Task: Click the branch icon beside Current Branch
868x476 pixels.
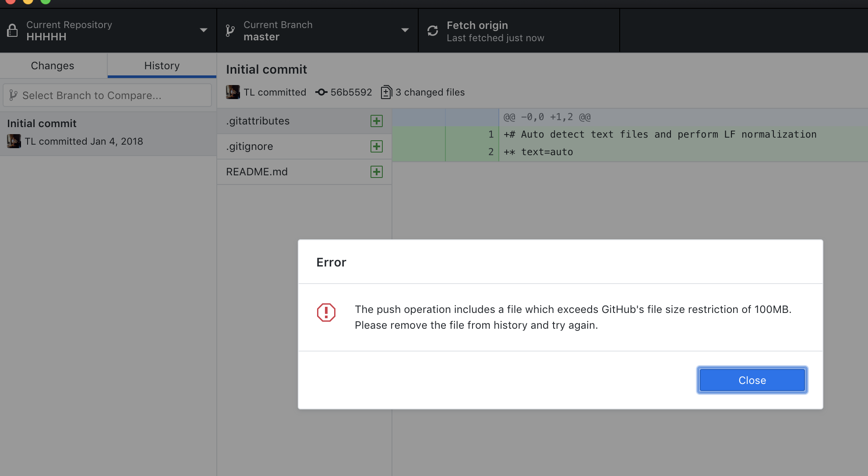Action: tap(230, 31)
